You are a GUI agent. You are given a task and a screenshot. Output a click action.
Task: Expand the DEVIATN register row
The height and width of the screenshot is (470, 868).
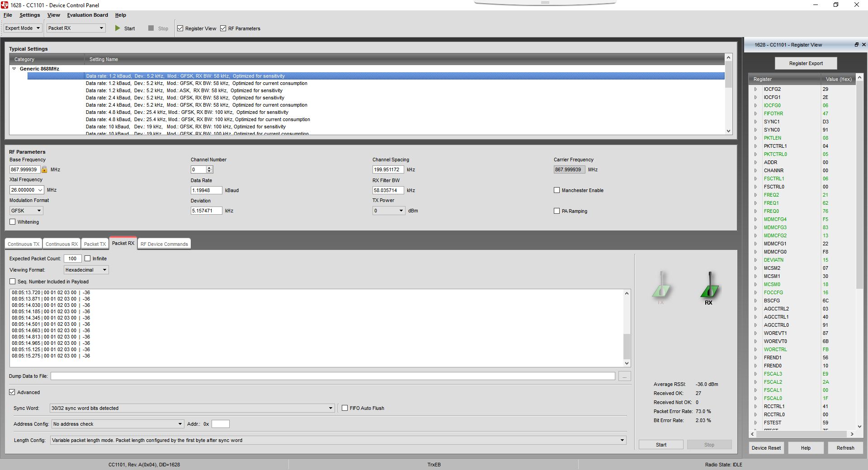coord(755,260)
